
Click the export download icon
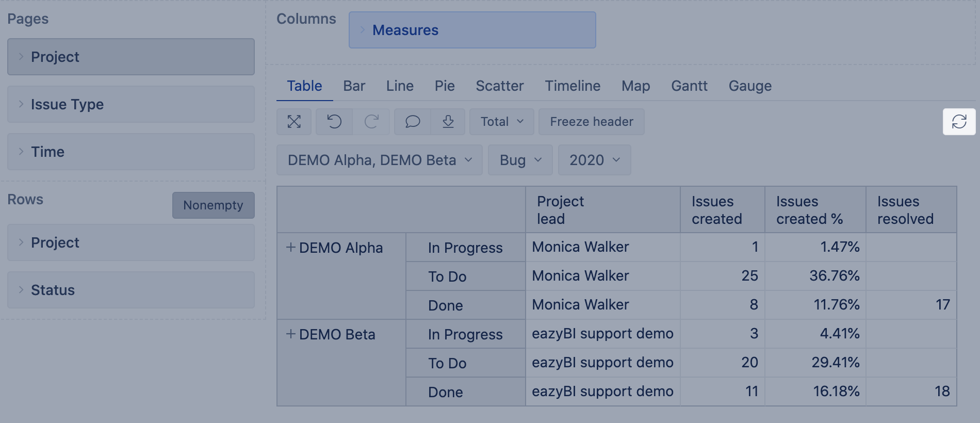click(x=448, y=122)
